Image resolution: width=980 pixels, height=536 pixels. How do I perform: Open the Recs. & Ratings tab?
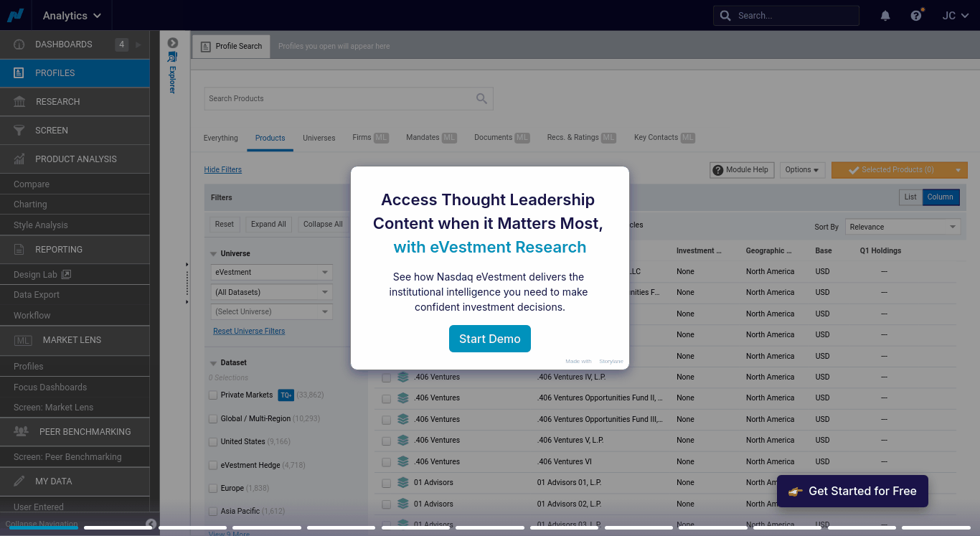point(581,138)
